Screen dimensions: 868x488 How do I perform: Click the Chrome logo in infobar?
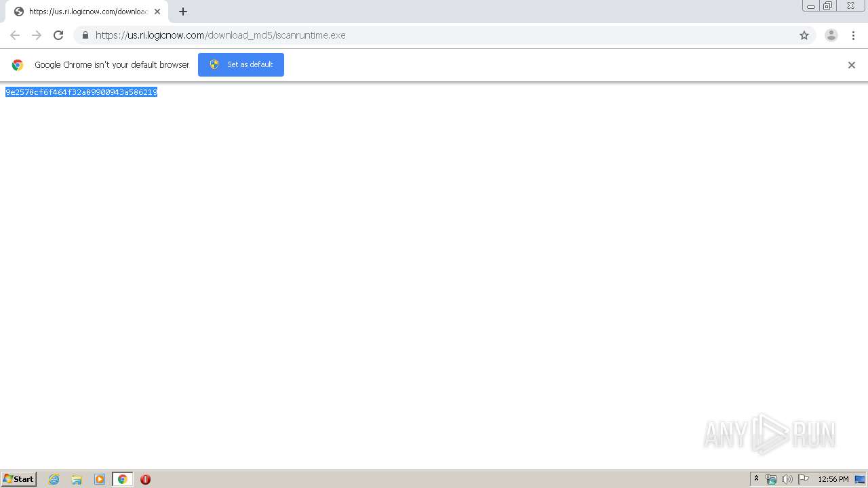18,65
